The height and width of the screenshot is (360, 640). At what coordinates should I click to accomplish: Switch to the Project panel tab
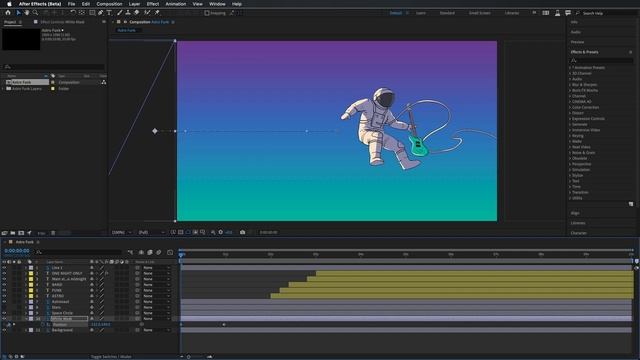click(x=10, y=22)
